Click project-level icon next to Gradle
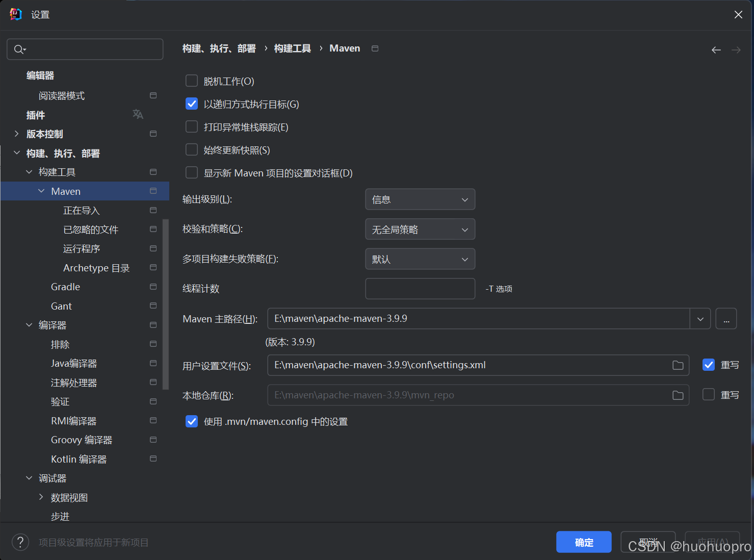This screenshot has height=560, width=754. 153,287
